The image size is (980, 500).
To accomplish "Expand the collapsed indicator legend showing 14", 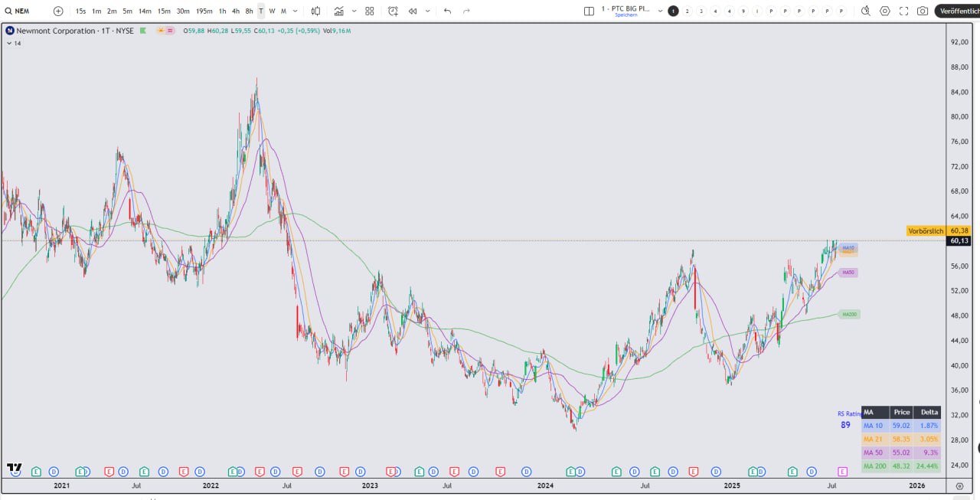I will [9, 44].
